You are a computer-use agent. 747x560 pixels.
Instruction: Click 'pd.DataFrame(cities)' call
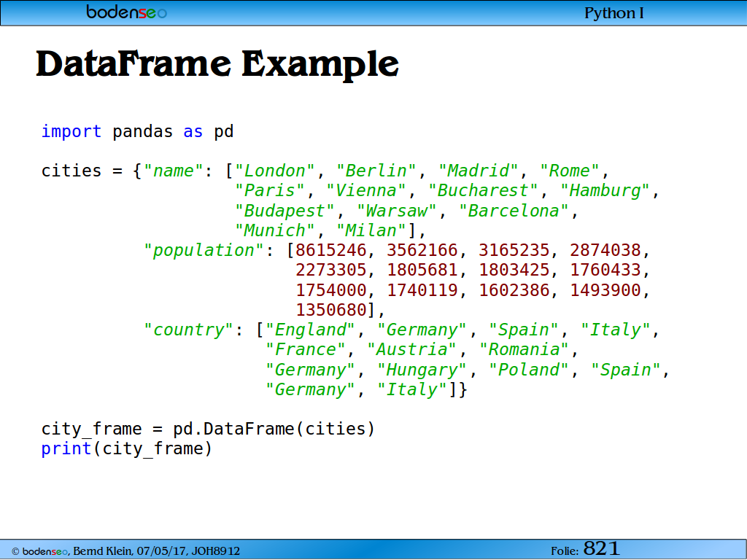point(274,429)
